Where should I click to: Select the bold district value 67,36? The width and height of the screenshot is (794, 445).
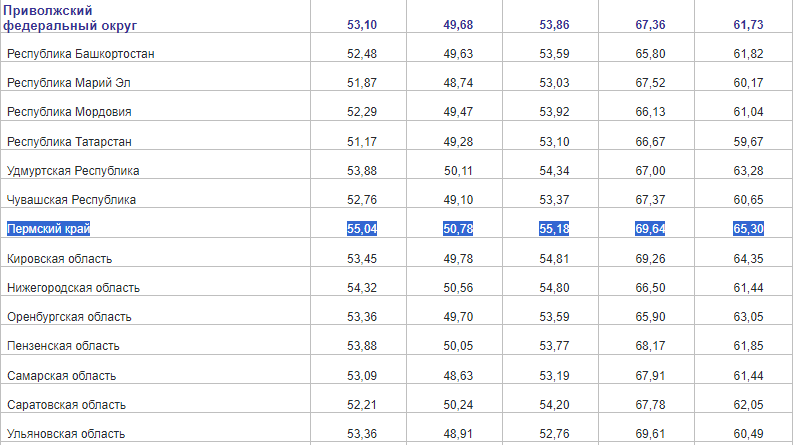tap(651, 23)
